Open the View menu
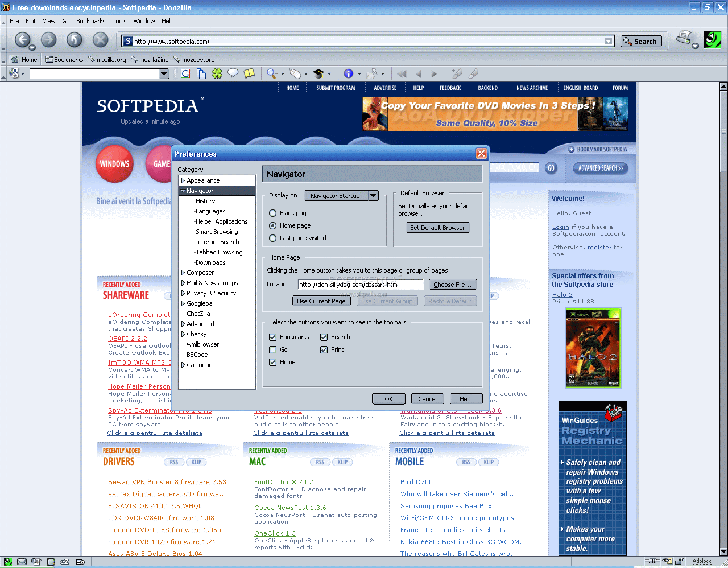This screenshot has height=568, width=728. (x=49, y=21)
